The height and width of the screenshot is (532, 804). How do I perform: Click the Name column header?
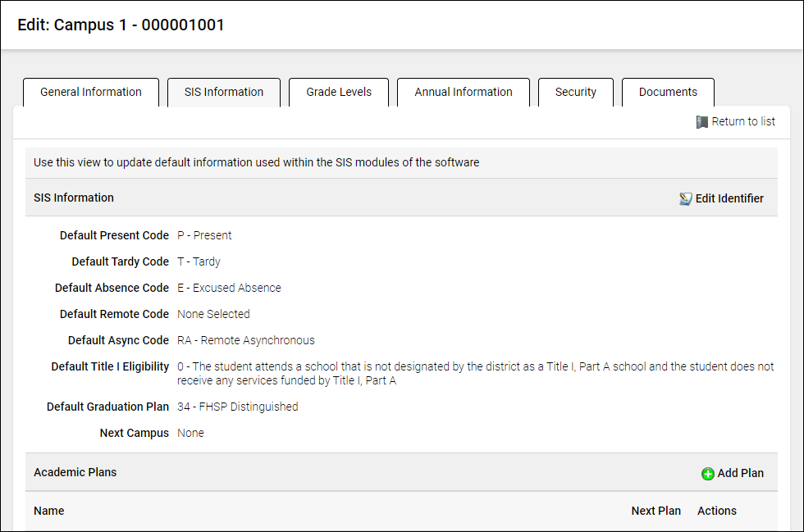tap(49, 511)
